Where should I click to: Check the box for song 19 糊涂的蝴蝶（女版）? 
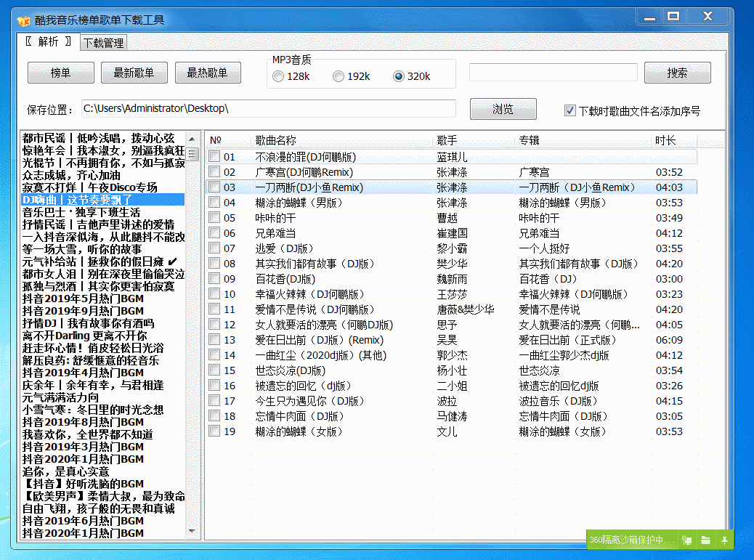pyautogui.click(x=214, y=431)
